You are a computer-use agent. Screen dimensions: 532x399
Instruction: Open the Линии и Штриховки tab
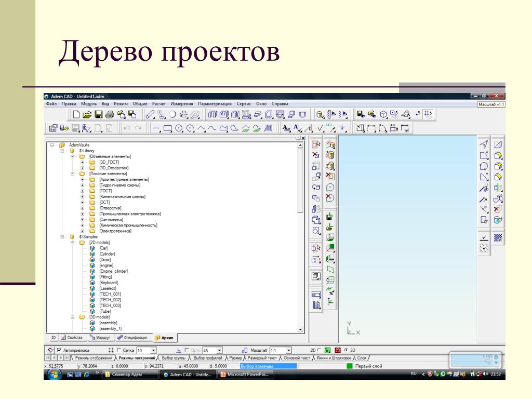334,358
